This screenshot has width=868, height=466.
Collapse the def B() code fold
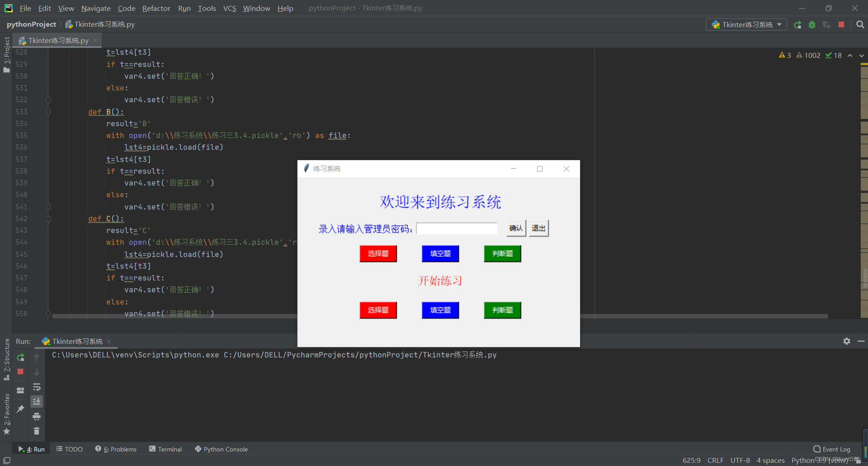point(48,112)
